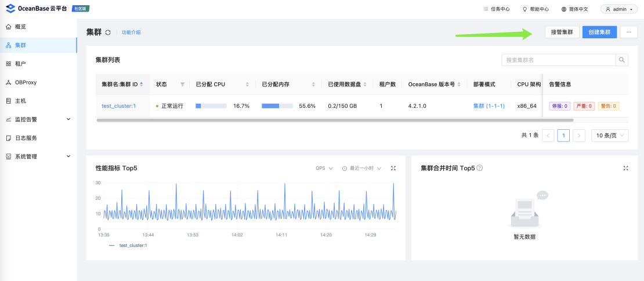644x281 pixels.
Task: Click the 创建集群 button
Action: (600, 32)
